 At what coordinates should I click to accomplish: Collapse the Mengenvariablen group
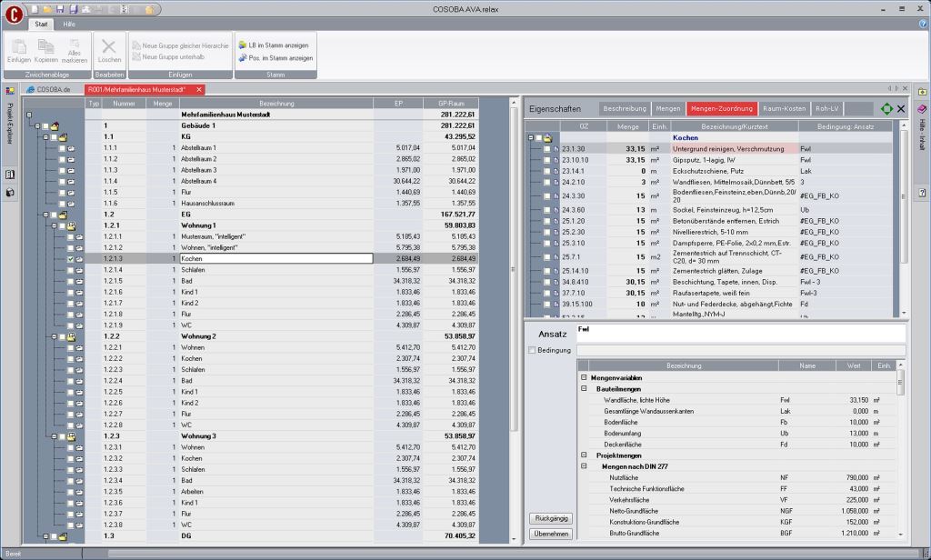(x=583, y=376)
